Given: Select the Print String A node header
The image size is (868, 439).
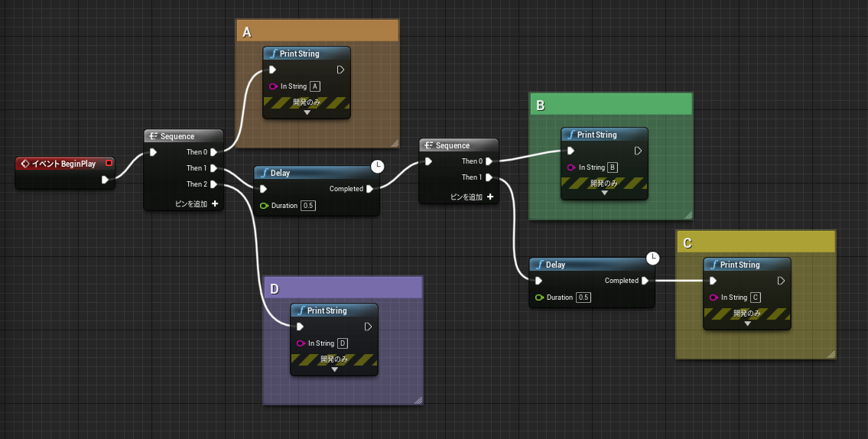Looking at the screenshot, I should coord(307,54).
